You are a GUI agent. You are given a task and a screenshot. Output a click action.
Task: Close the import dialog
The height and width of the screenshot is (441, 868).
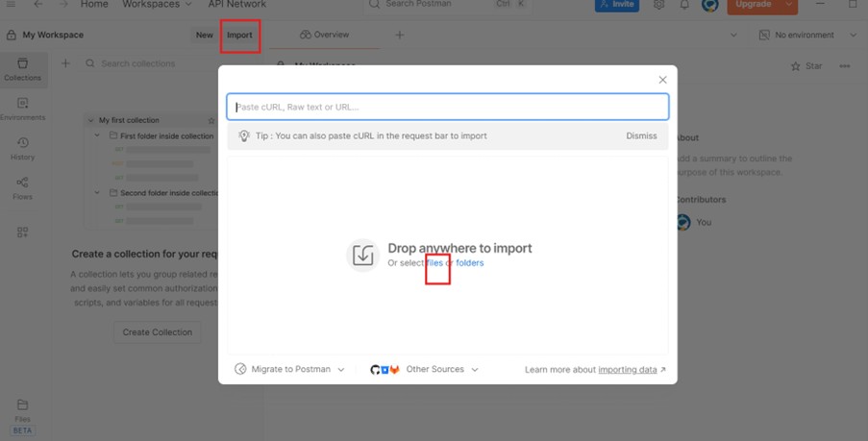point(662,80)
